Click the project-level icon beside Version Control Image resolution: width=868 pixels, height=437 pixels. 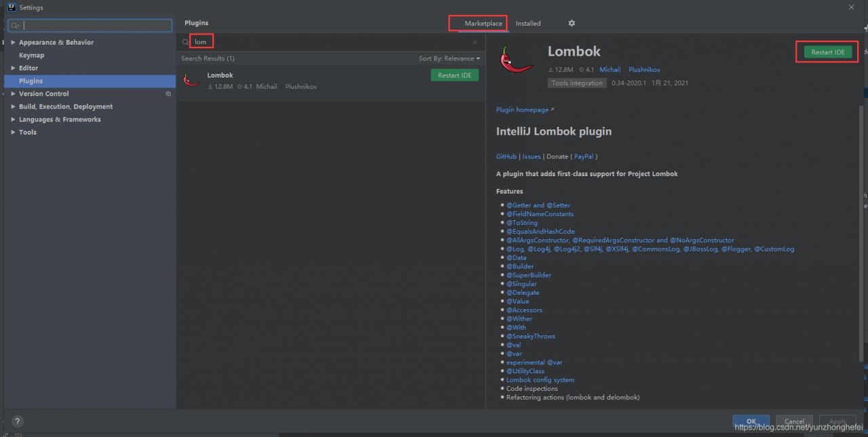(x=168, y=94)
